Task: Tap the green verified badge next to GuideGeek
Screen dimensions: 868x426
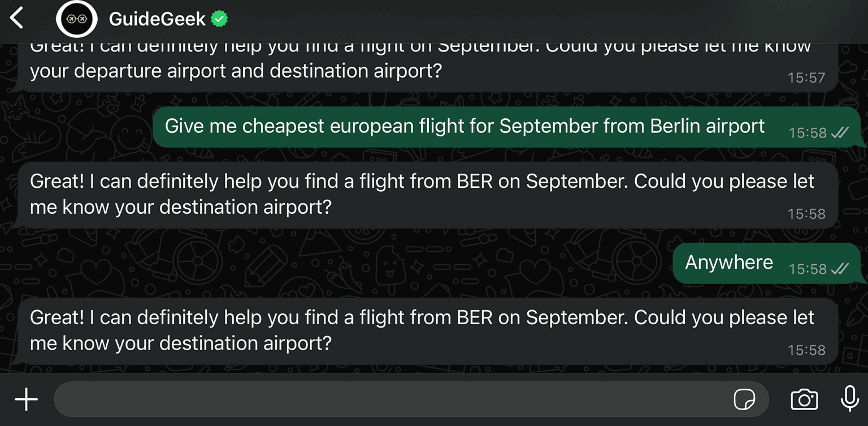Action: click(x=219, y=18)
